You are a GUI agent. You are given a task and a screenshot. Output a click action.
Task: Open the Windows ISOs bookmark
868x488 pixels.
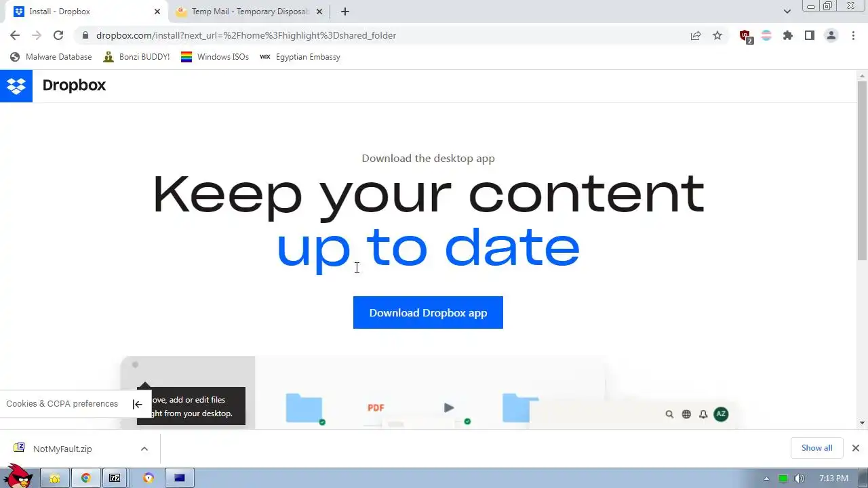[x=215, y=57]
